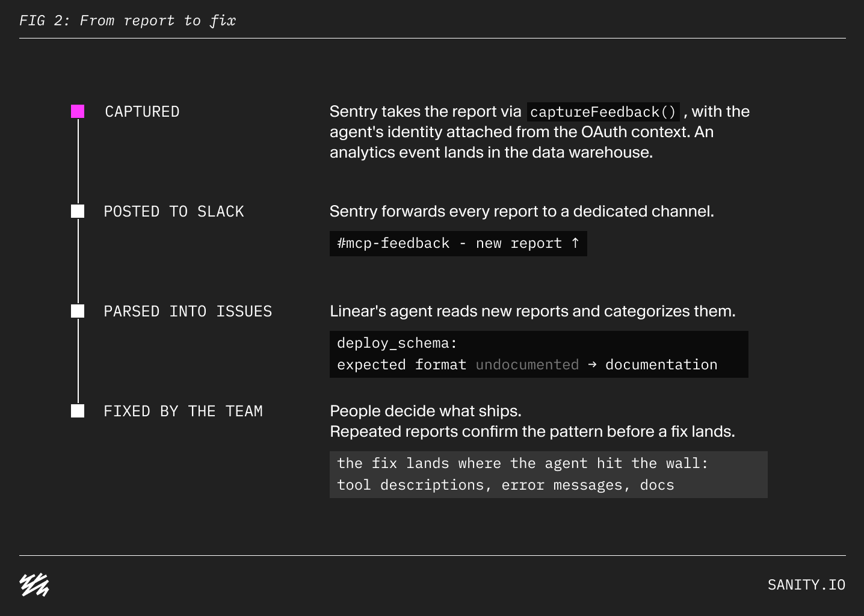864x616 pixels.
Task: Click the Linear's agent reads new reports sentence
Action: click(x=532, y=311)
